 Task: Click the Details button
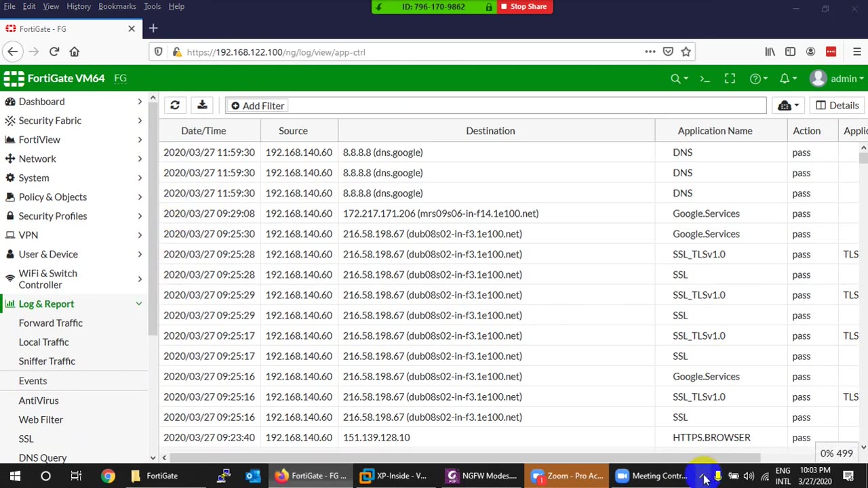coord(837,106)
